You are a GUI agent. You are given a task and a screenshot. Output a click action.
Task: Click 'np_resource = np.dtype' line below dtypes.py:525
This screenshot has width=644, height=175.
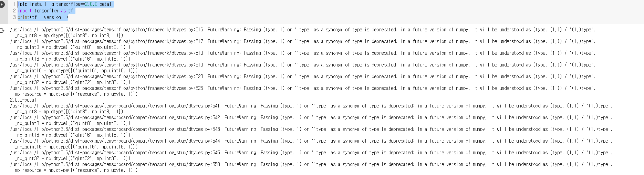coord(76,94)
